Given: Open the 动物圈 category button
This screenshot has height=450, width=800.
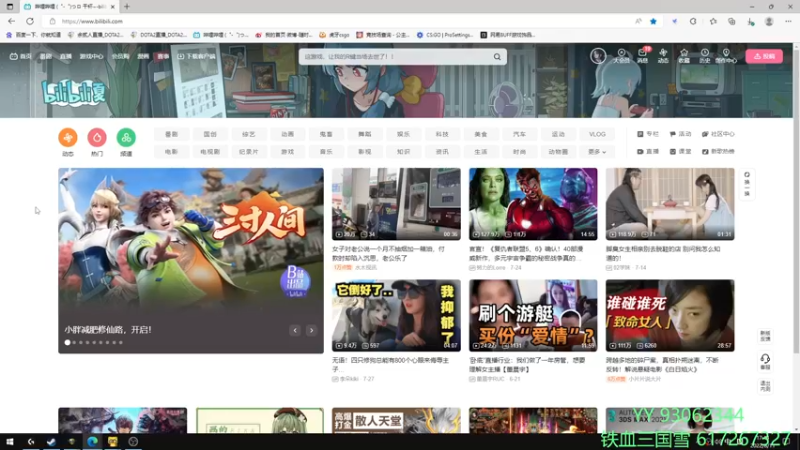Looking at the screenshot, I should tap(558, 152).
